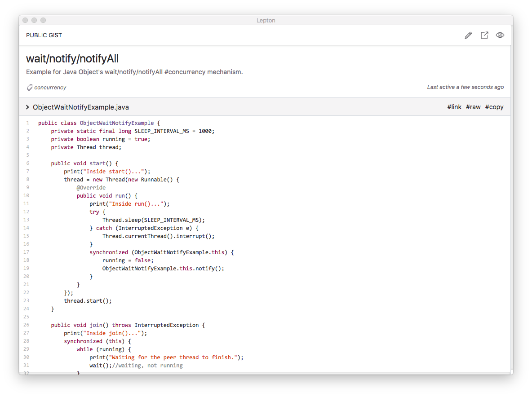Click the #raw button
This screenshot has height=397, width=532.
pyautogui.click(x=473, y=107)
